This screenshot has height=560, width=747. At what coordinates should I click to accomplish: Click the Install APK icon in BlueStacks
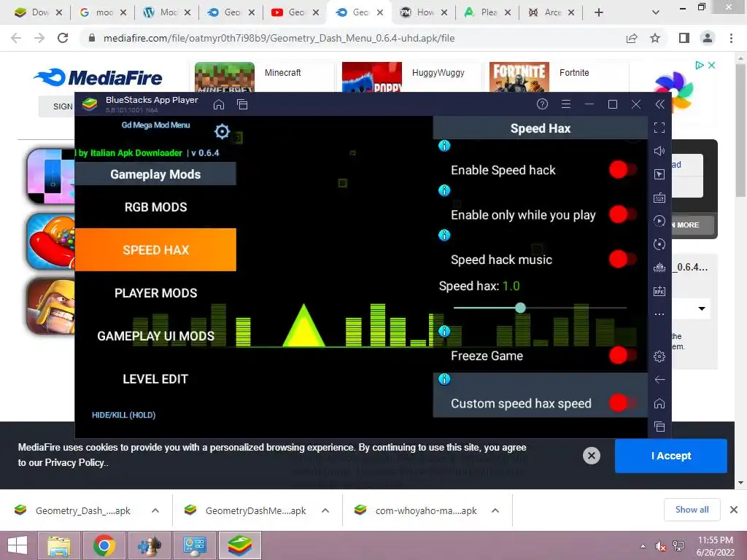click(x=659, y=291)
